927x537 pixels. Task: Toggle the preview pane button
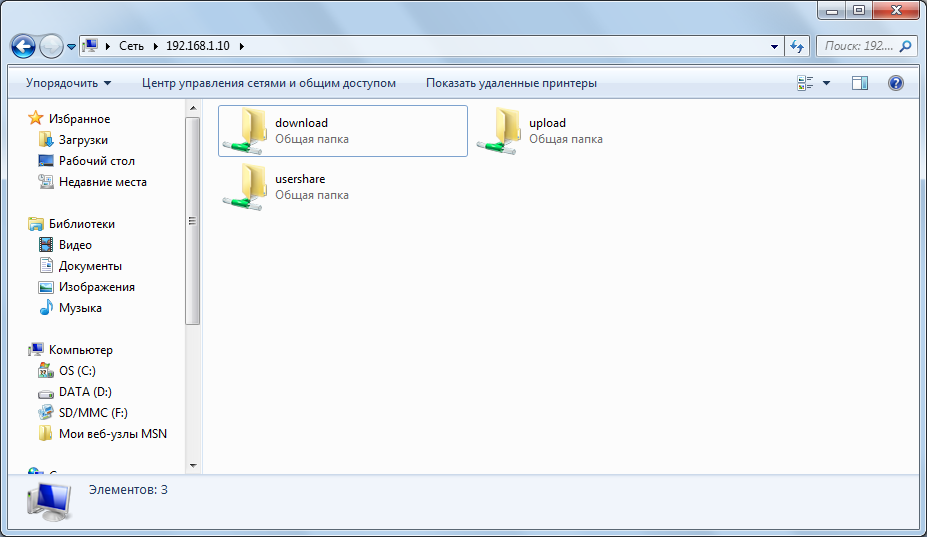[860, 83]
